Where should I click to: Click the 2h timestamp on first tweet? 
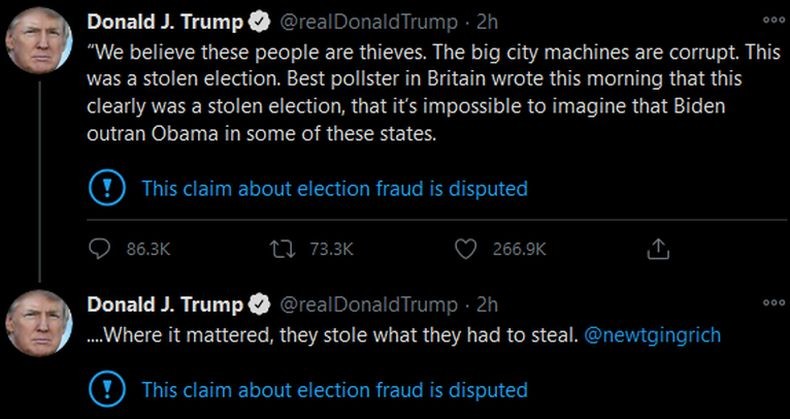[487, 22]
